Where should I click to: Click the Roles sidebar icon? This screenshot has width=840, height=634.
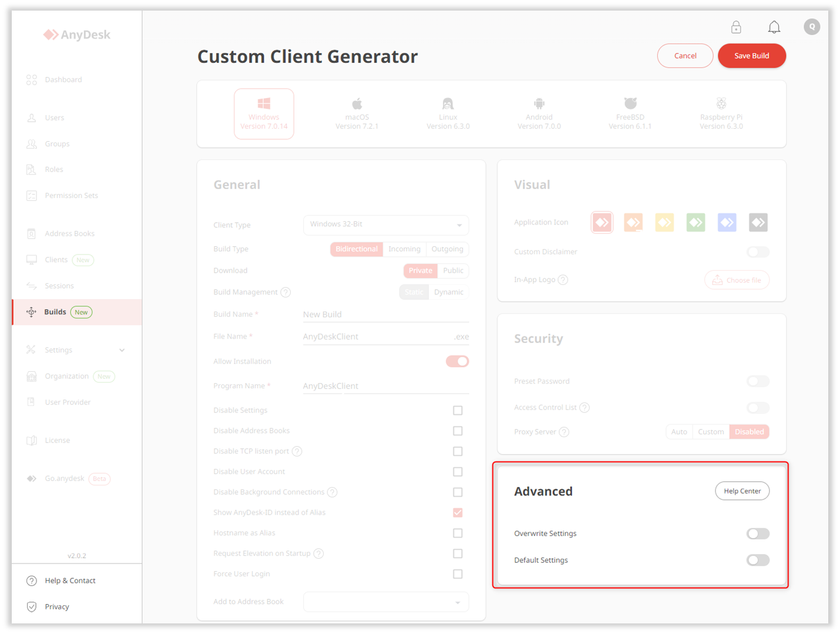(x=32, y=169)
